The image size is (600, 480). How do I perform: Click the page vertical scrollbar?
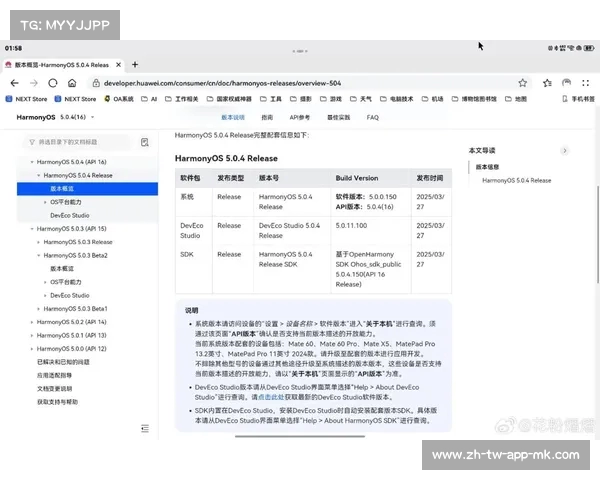click(597, 234)
